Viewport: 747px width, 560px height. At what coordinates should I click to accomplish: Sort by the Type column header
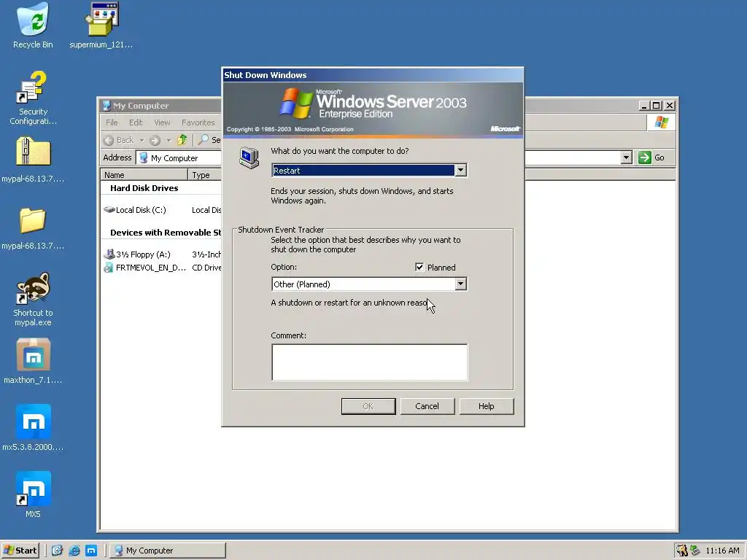point(205,175)
